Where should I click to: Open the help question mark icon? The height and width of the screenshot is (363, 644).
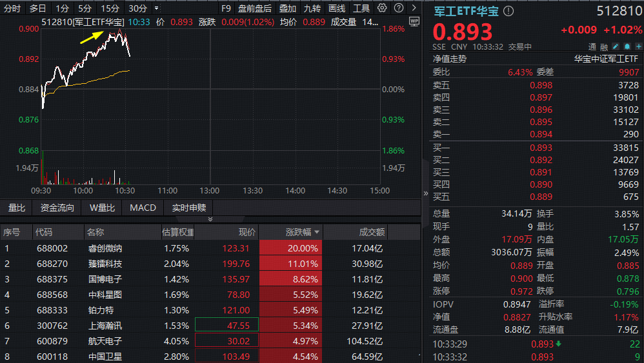pyautogui.click(x=398, y=8)
